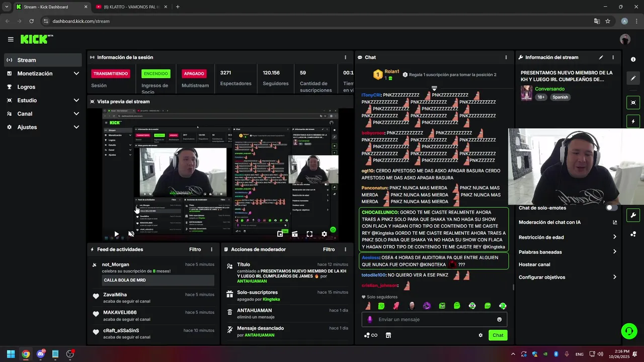Open the Filtro in Feed de actividades
The image size is (644, 362).
(195, 249)
